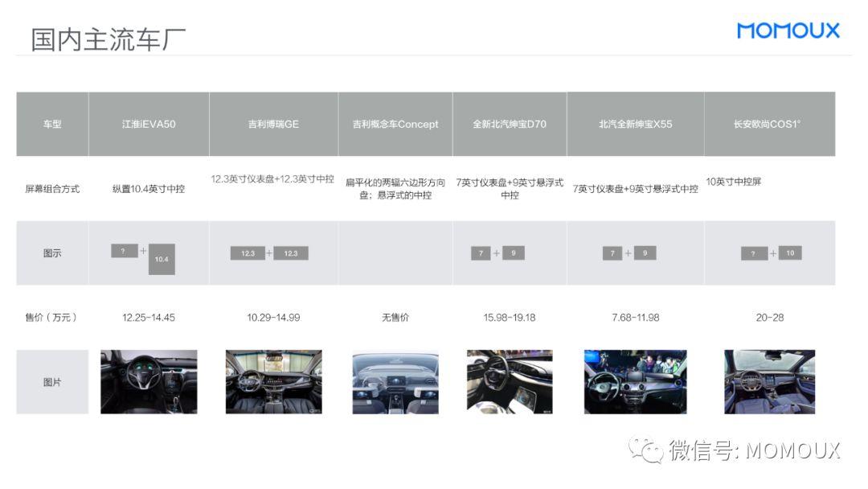Click the price 10.29-14.99
The height and width of the screenshot is (489, 868).
coord(273,318)
